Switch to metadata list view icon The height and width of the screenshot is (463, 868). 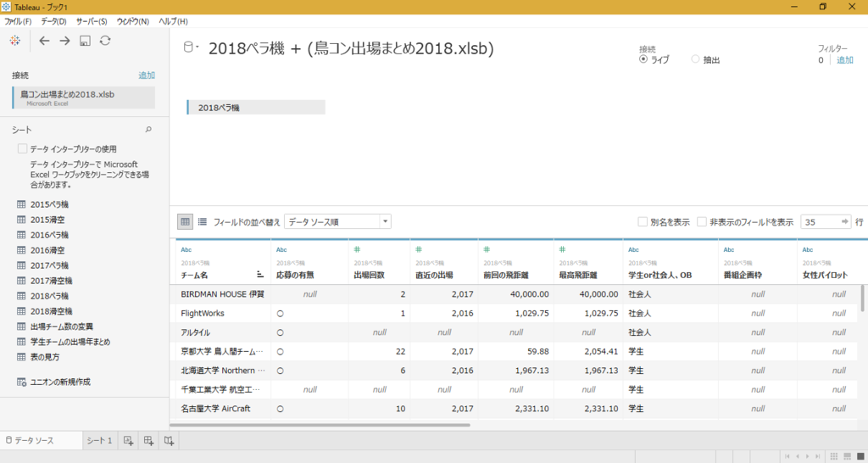pyautogui.click(x=203, y=221)
